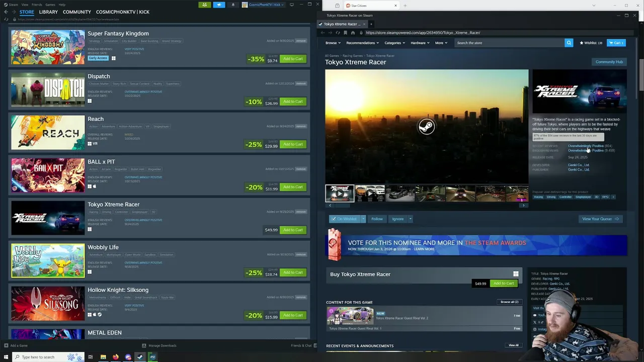The height and width of the screenshot is (362, 644).
Task: Click the Follow button
Action: (x=377, y=219)
